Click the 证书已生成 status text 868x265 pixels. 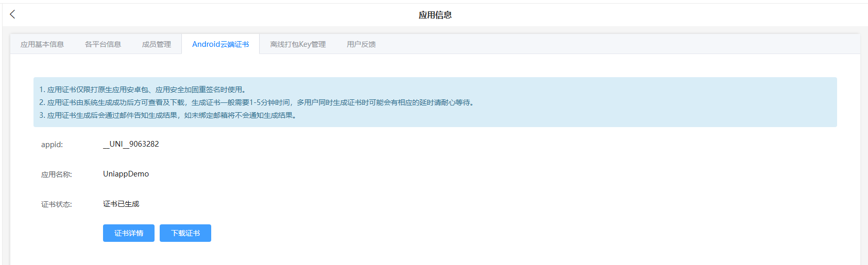tap(121, 204)
